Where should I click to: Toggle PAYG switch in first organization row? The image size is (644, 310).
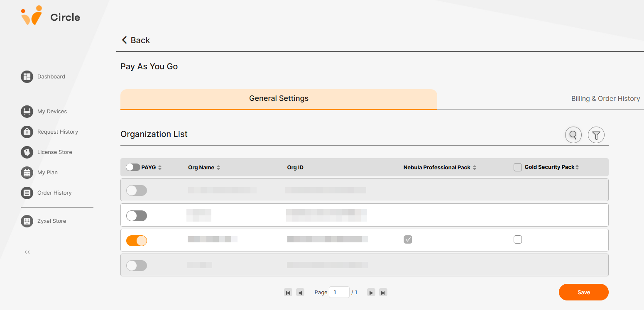click(x=137, y=190)
